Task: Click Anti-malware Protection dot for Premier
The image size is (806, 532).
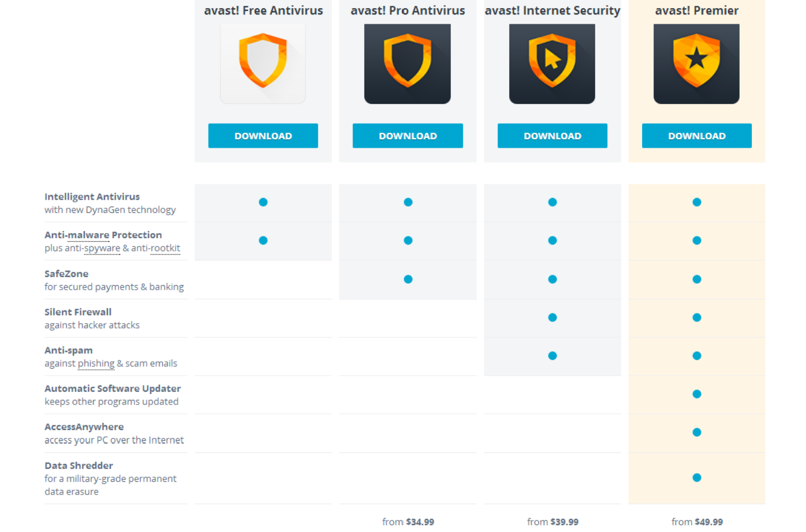Action: pyautogui.click(x=697, y=241)
